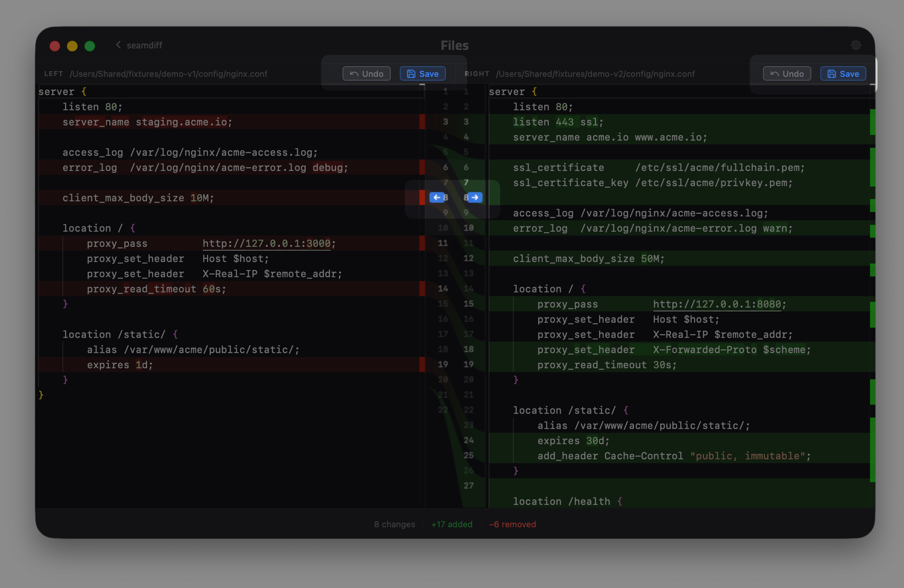The image size is (904, 588).
Task: Open the settings gear icon
Action: click(855, 45)
